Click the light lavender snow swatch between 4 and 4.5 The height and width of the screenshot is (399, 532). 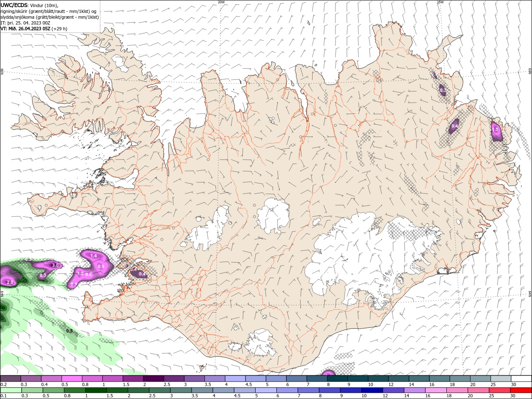[x=235, y=379]
